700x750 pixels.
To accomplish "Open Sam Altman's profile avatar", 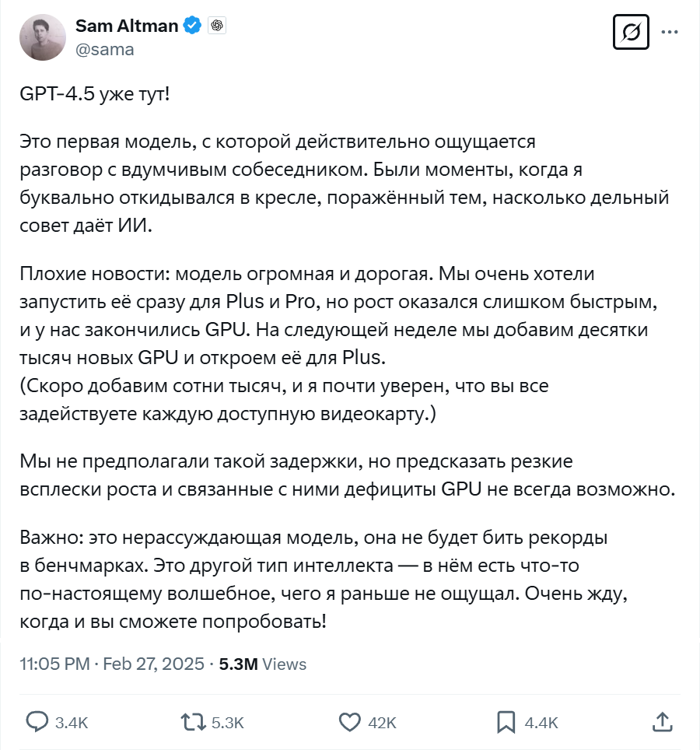I will 43,37.
